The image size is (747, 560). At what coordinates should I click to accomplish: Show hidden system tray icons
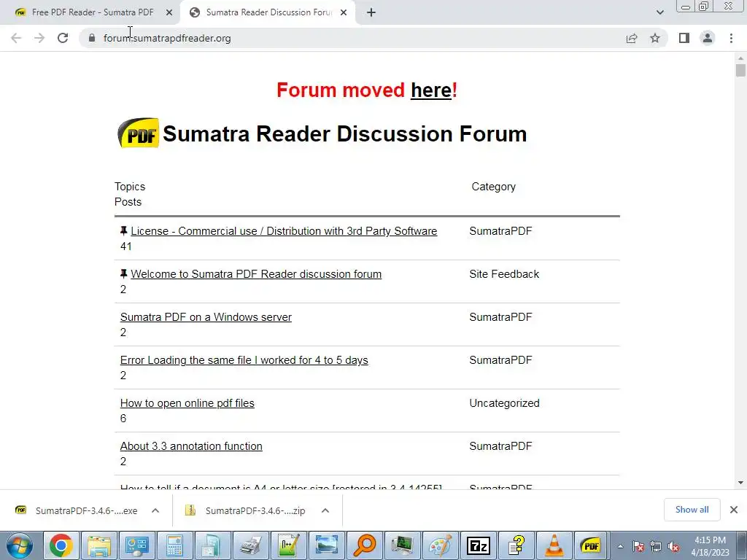[x=620, y=547]
